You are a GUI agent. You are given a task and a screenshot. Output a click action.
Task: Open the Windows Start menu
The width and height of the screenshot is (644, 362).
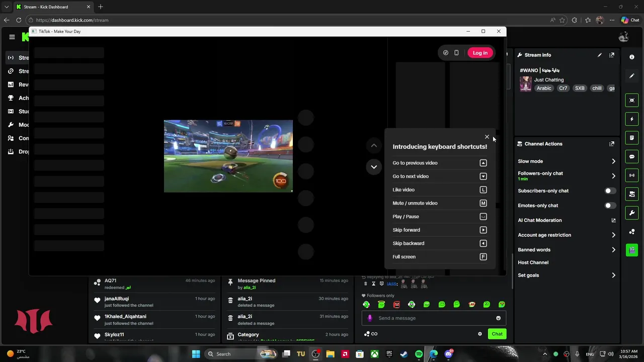tap(196, 354)
